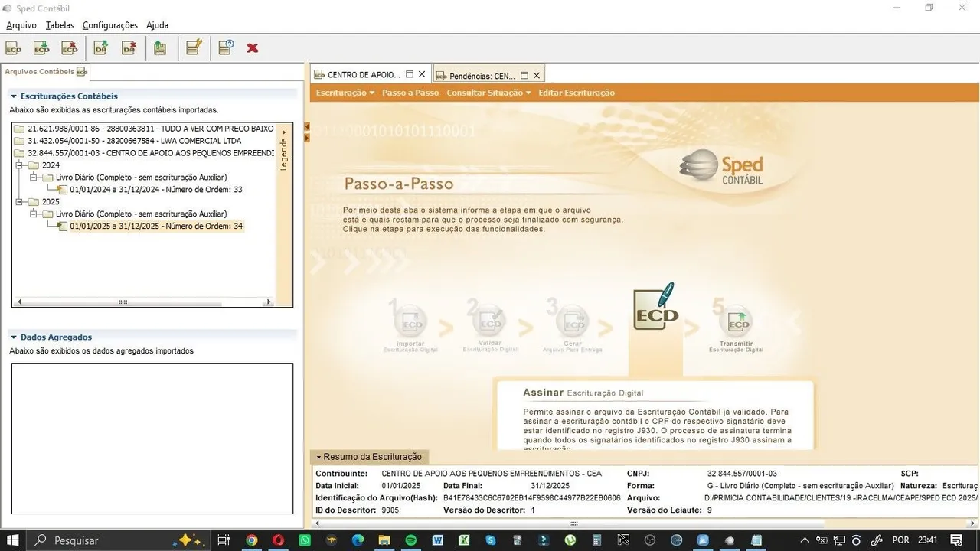
Task: Open Microsoft Excel from the taskbar
Action: (464, 540)
